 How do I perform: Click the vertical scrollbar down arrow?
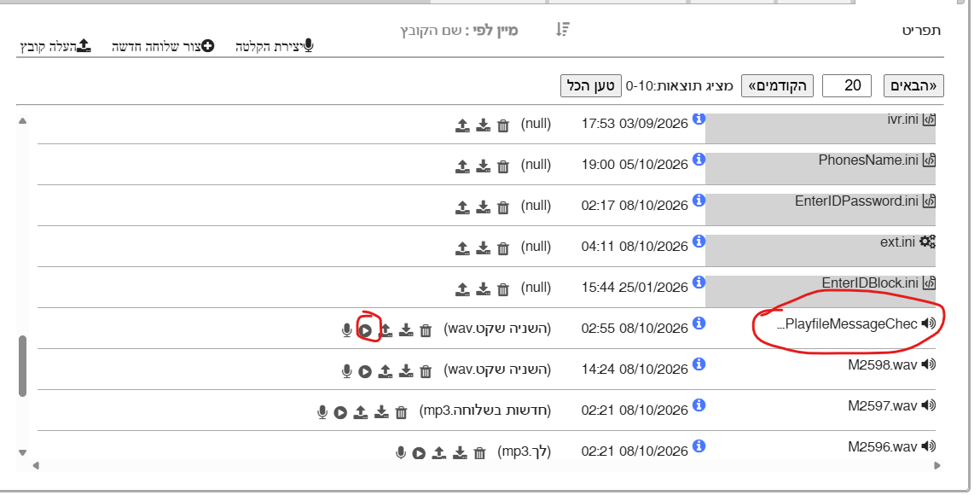tap(22, 452)
